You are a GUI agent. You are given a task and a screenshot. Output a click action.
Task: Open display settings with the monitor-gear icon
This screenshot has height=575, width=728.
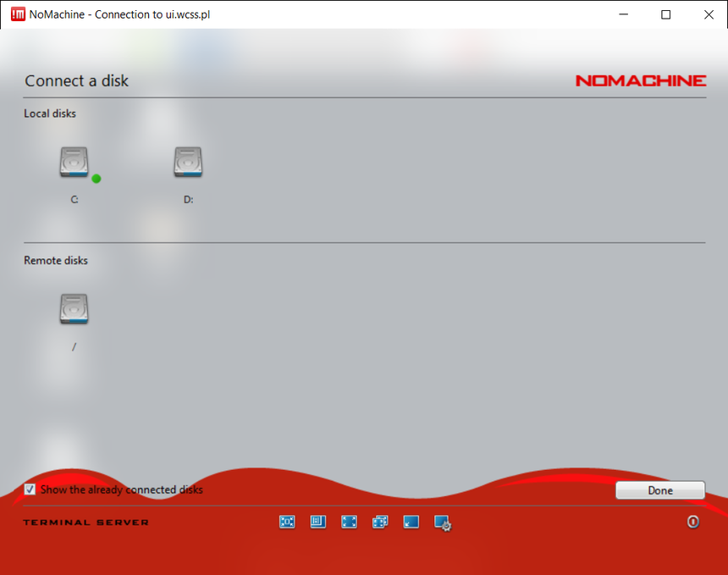(x=443, y=523)
